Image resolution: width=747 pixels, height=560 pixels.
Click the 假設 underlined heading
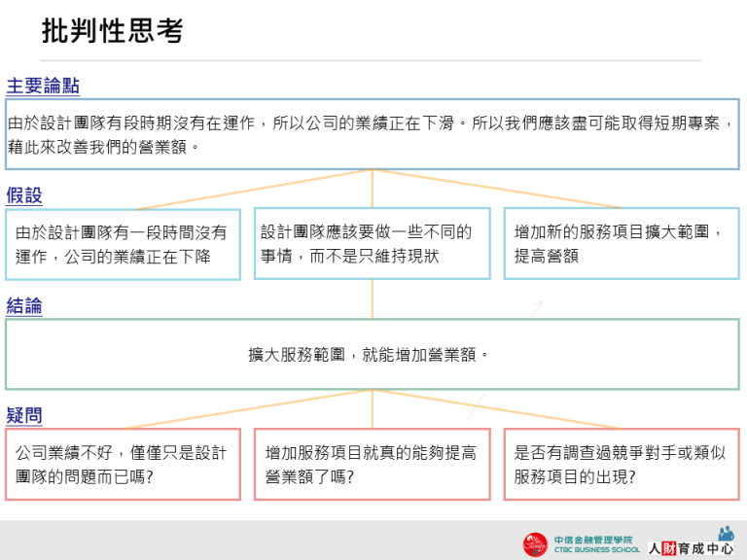pyautogui.click(x=24, y=195)
